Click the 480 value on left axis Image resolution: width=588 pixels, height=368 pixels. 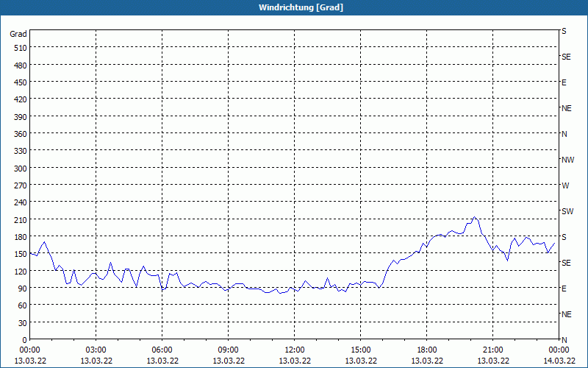click(21, 66)
